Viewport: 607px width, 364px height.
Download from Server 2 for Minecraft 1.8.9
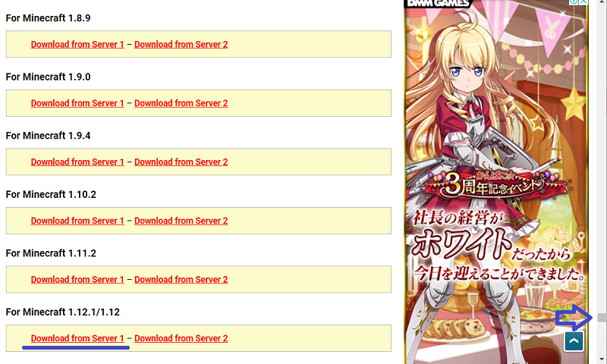point(181,45)
